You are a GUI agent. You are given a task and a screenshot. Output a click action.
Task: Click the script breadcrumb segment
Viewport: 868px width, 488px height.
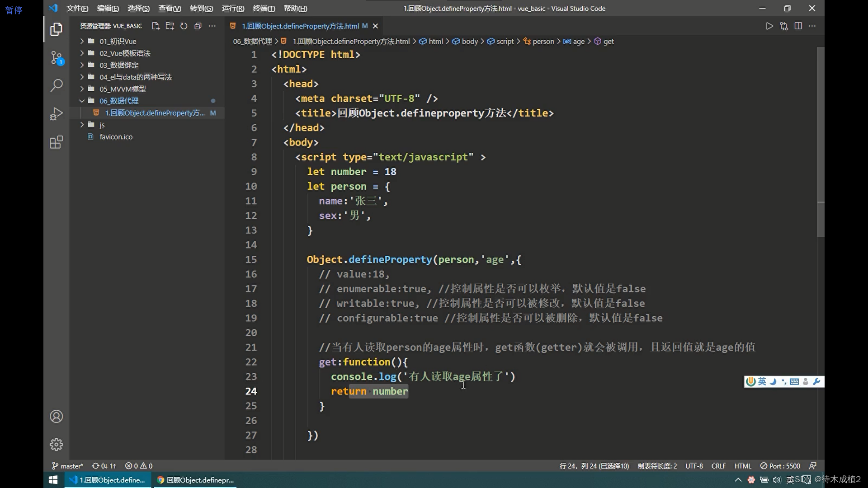500,42
